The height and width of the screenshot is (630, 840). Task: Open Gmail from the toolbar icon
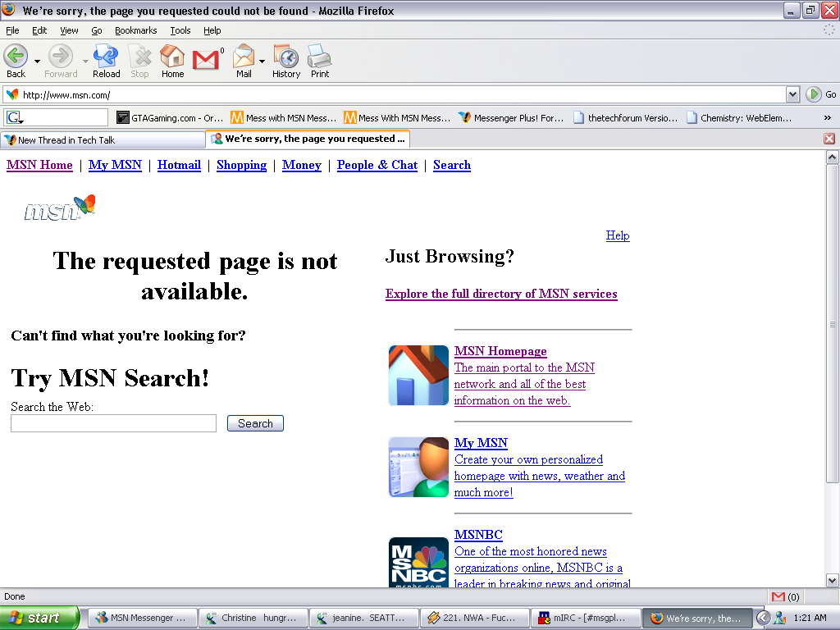click(x=207, y=60)
